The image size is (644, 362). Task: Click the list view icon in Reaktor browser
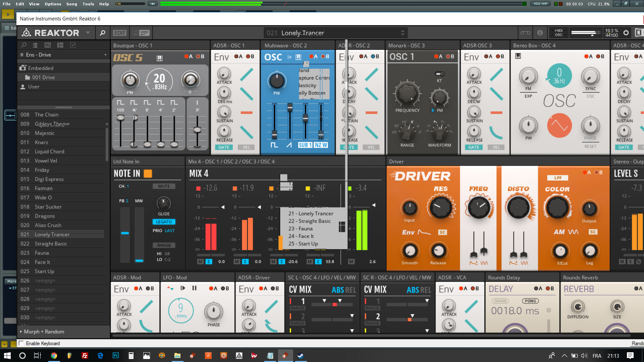[35, 45]
